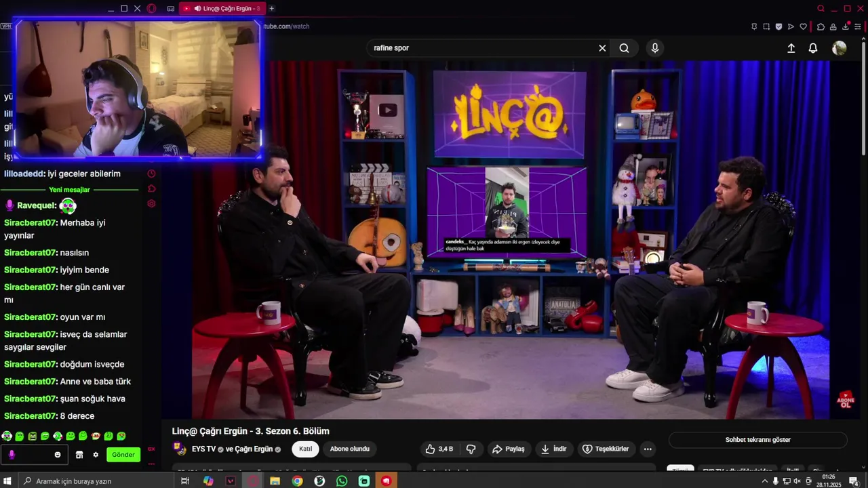Open the EYS TV channel link
The height and width of the screenshot is (488, 868).
203,449
